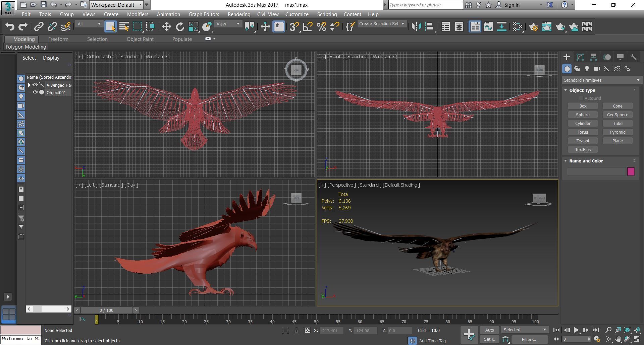
Task: Open the Curve Editor
Action: point(488,26)
